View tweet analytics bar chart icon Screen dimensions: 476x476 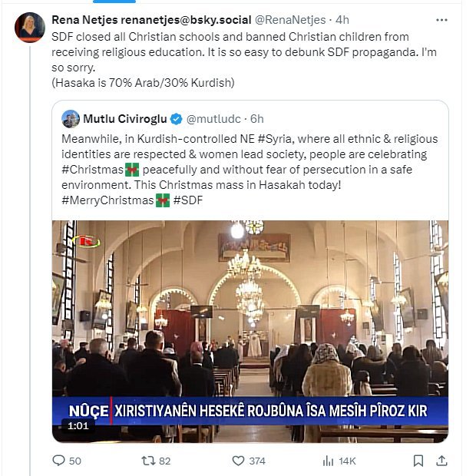pyautogui.click(x=328, y=460)
